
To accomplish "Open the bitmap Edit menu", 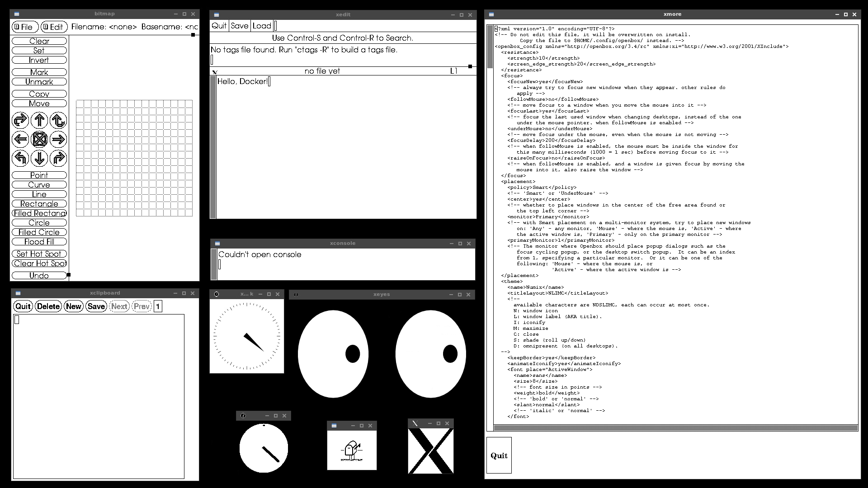I will tap(54, 27).
